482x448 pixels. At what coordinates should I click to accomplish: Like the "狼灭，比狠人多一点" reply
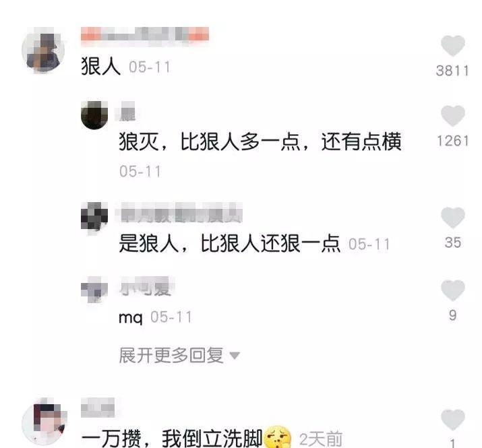point(453,115)
